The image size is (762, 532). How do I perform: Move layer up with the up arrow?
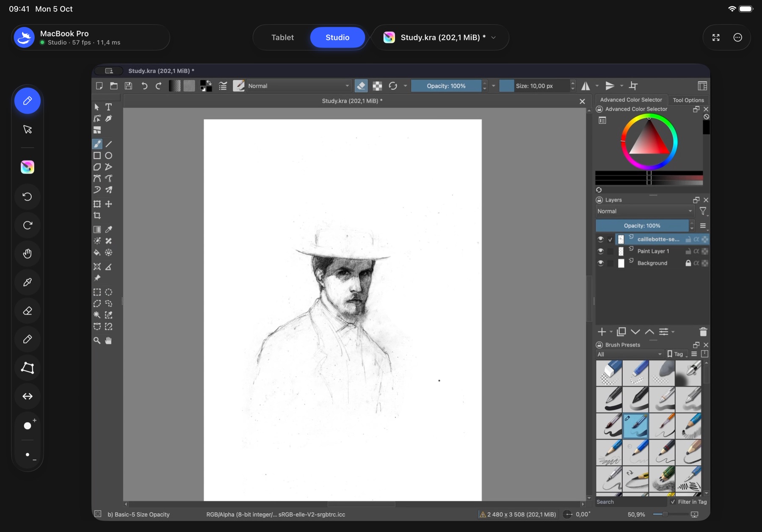(x=649, y=332)
